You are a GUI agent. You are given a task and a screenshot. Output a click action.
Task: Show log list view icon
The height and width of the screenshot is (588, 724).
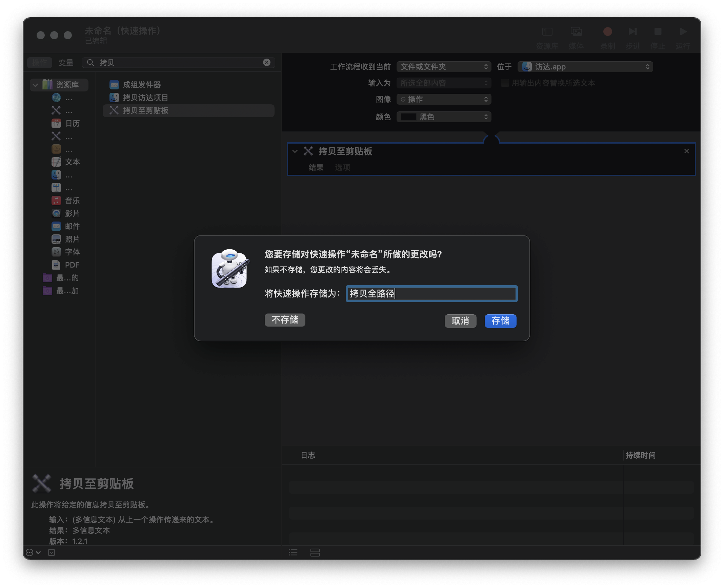[x=293, y=552]
